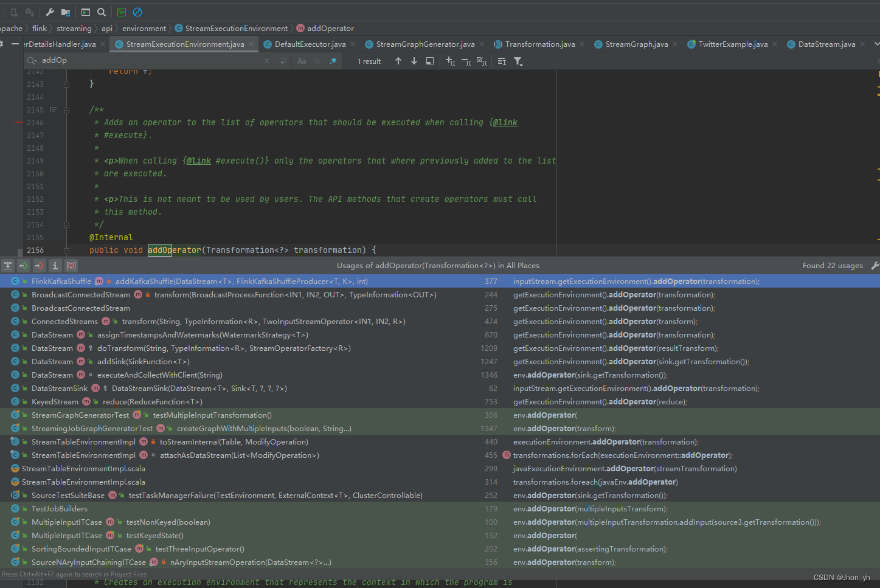The width and height of the screenshot is (880, 588).
Task: Unselect occurrence in find bar
Action: point(466,61)
